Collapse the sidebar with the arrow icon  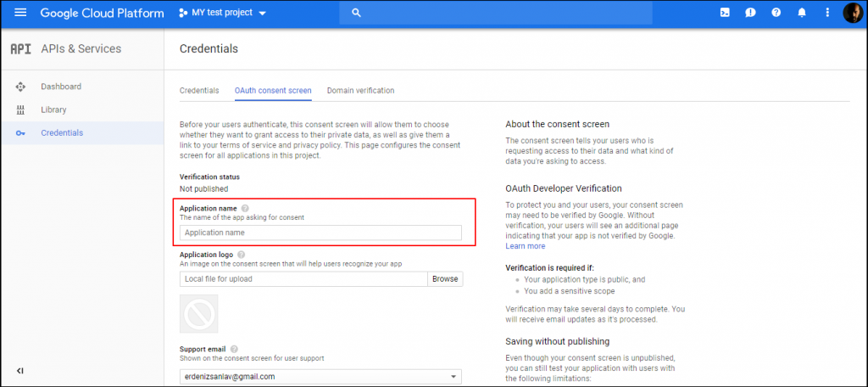(x=20, y=370)
